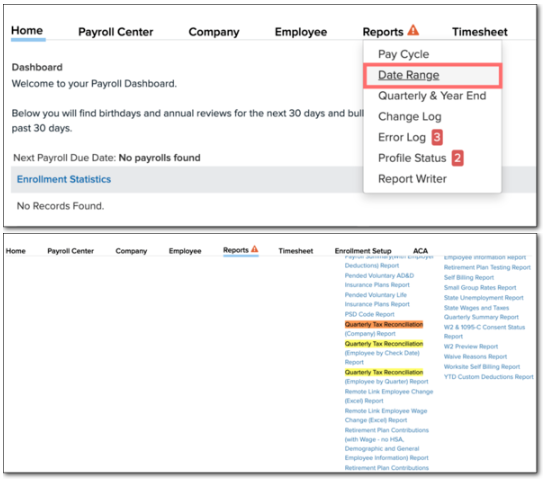Open the Payroll Center tab in top navigation
544x481 pixels.
tap(116, 32)
